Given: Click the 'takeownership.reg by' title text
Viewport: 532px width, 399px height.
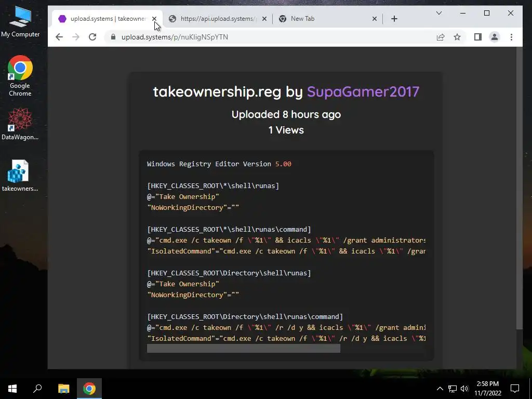Looking at the screenshot, I should pos(228,91).
